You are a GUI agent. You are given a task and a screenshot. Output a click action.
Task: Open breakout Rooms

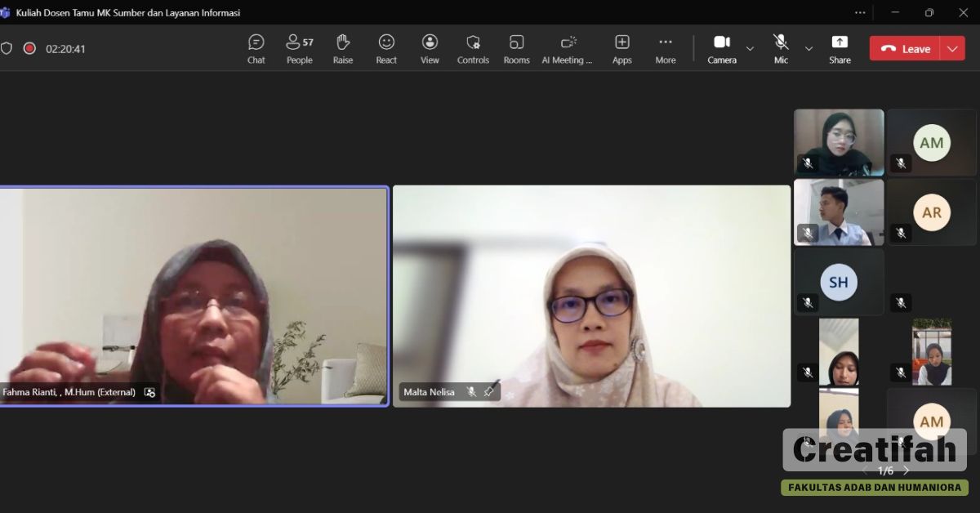coord(516,48)
